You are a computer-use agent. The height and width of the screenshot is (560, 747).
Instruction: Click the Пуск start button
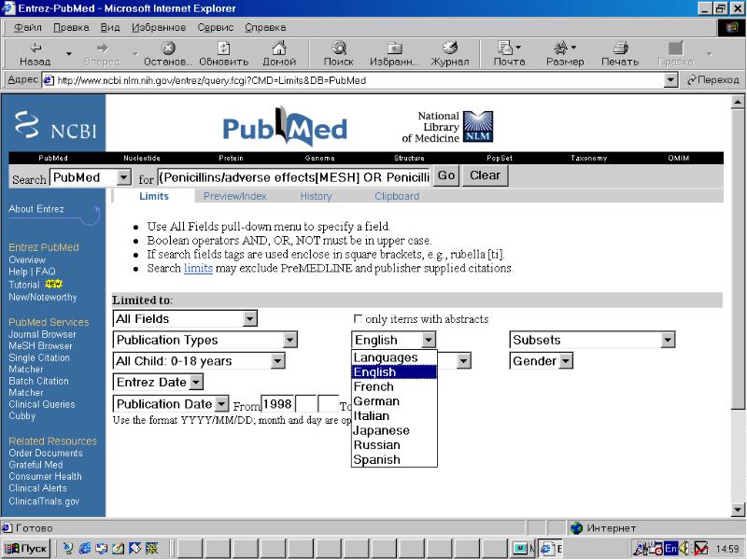point(25,549)
